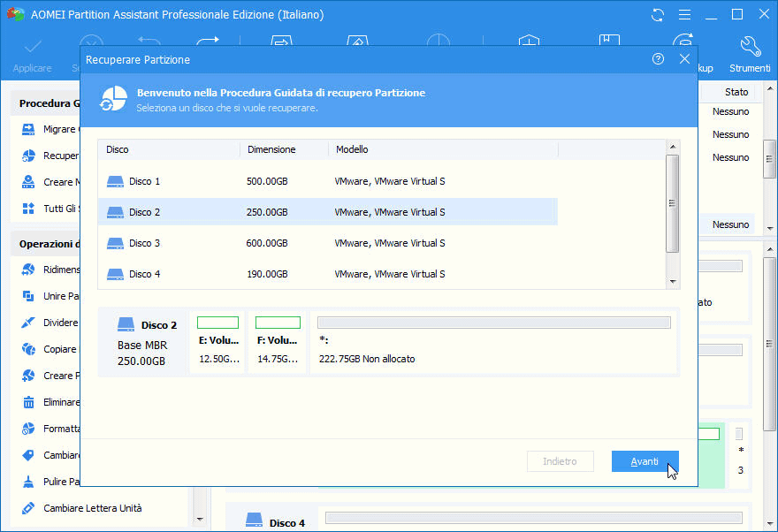Image resolution: width=778 pixels, height=532 pixels.
Task: Click the 500.00GB size cell
Action: pyautogui.click(x=267, y=181)
